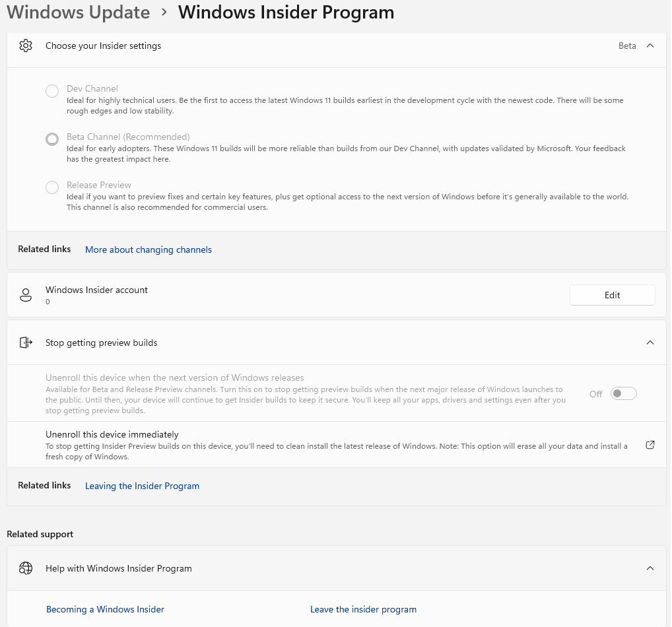Collapse the Stop getting preview builds section
672x627 pixels.
[650, 343]
